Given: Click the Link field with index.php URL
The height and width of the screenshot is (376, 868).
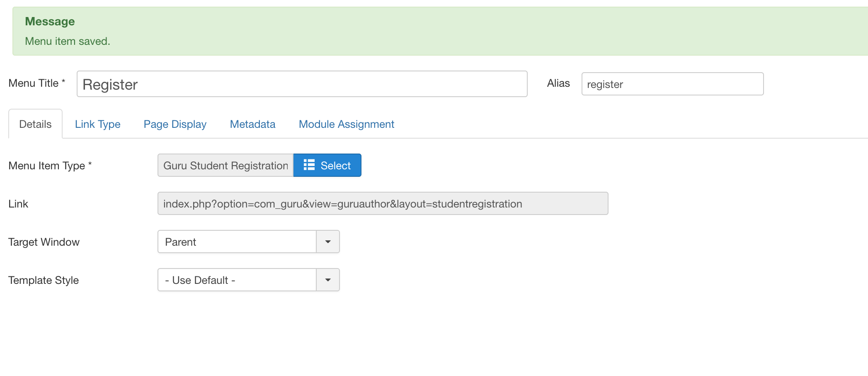Looking at the screenshot, I should tap(383, 203).
